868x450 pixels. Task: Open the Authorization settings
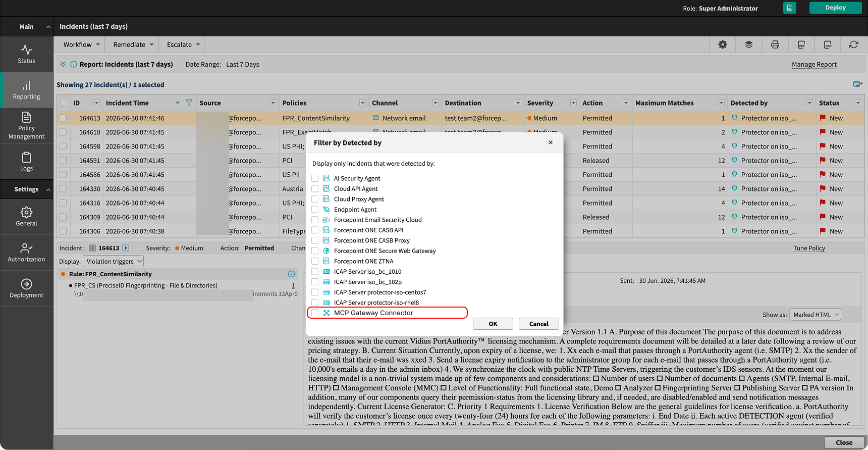pyautogui.click(x=26, y=253)
